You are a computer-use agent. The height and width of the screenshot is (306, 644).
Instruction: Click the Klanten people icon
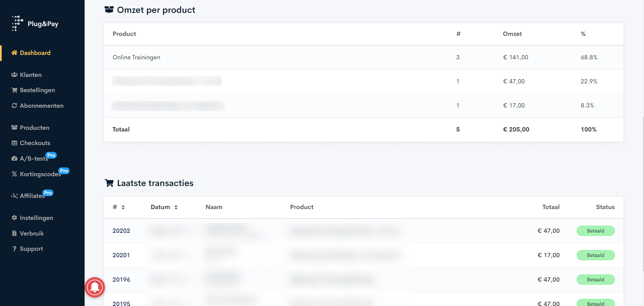[14, 75]
